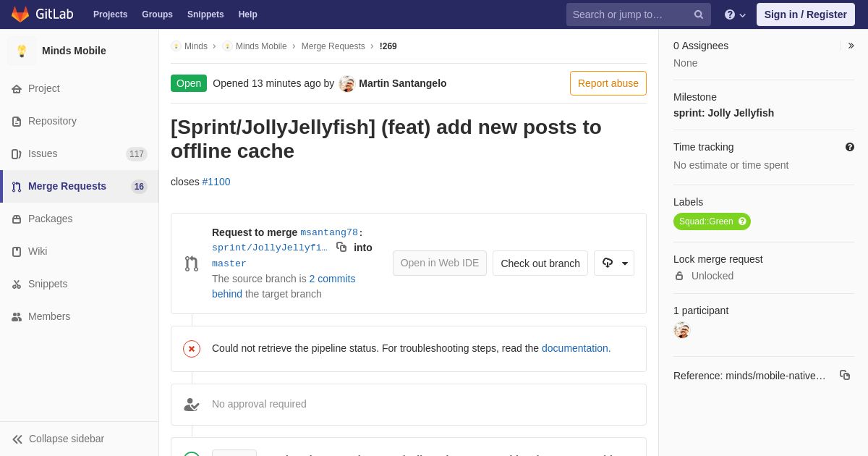
Task: Open the Projects menu
Action: point(110,14)
